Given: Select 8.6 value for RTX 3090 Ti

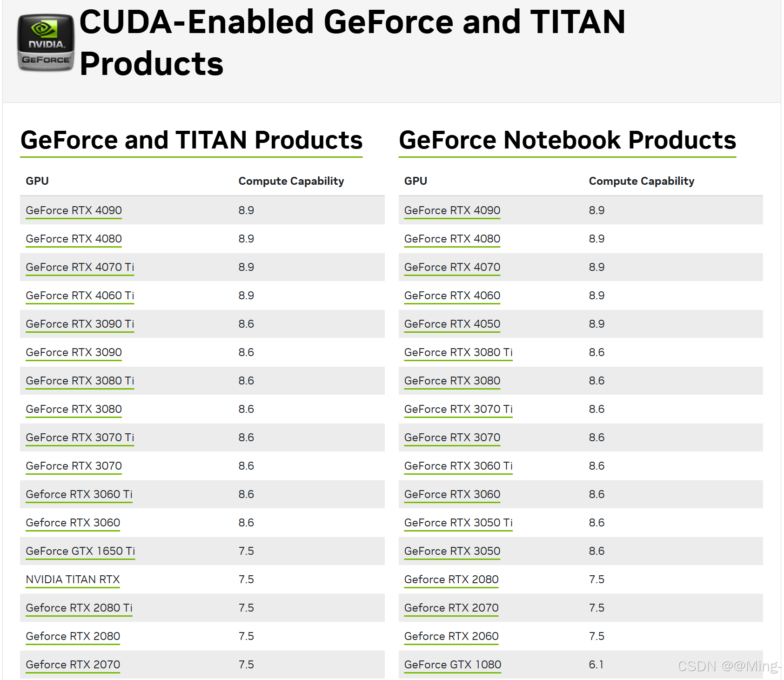Looking at the screenshot, I should [x=246, y=324].
